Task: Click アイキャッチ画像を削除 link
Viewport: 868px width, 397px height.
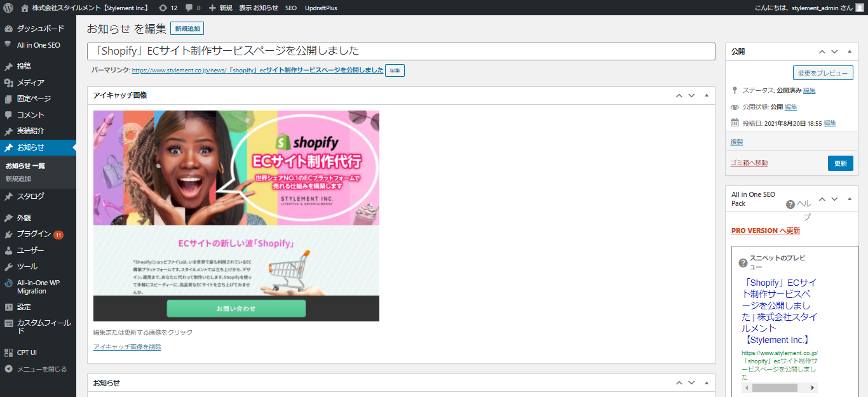Action: (127, 347)
